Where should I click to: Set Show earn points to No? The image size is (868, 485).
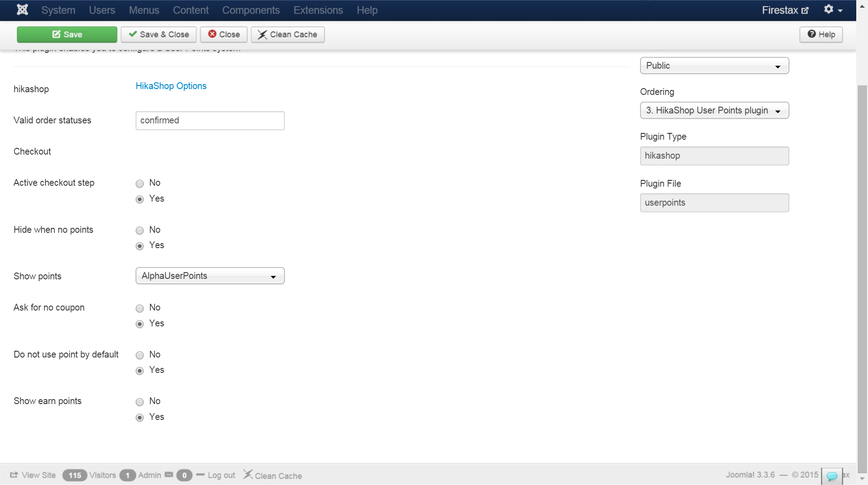(x=140, y=402)
